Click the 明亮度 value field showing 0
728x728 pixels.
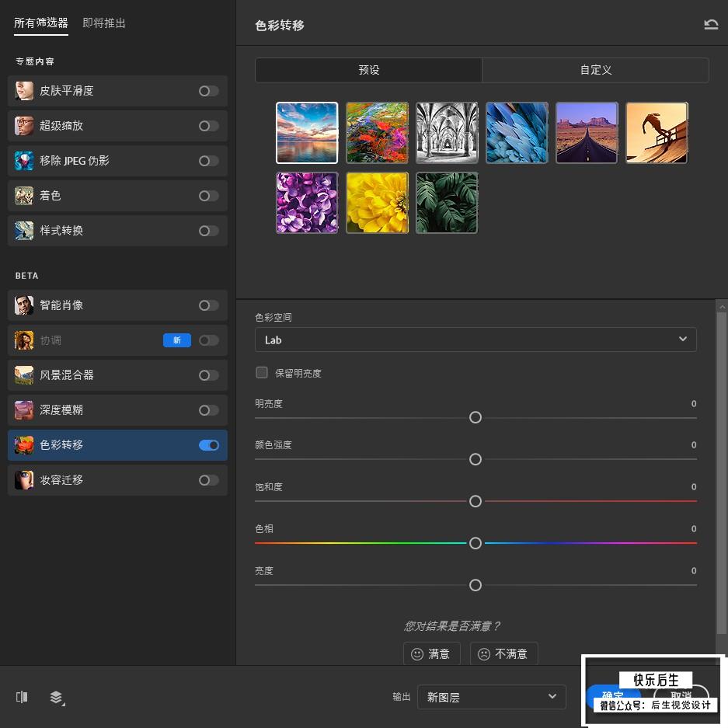point(693,403)
